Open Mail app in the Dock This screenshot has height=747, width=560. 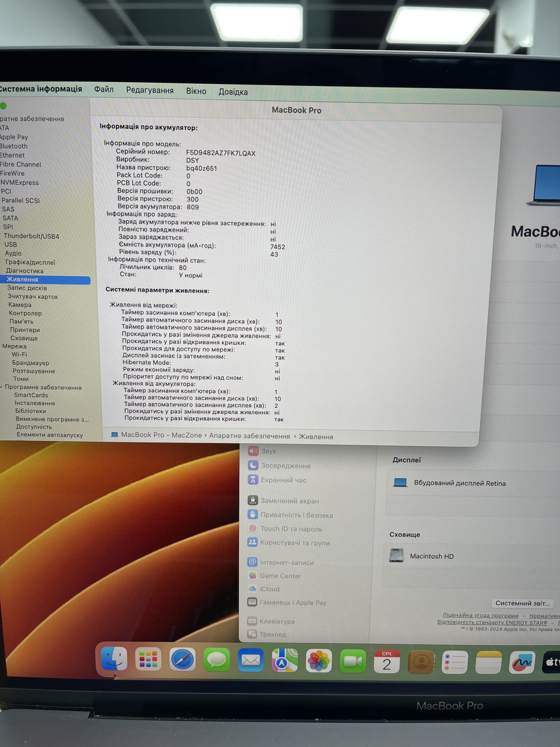pos(251,660)
